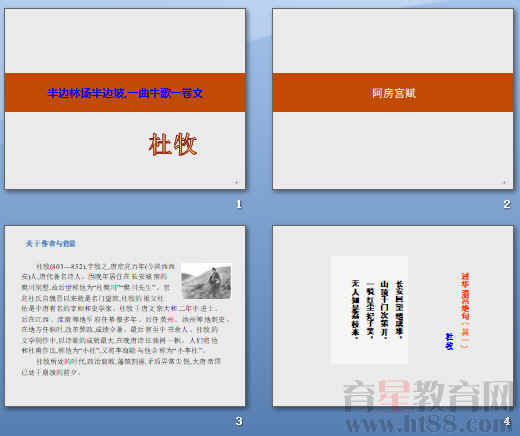Click slide number label 3
This screenshot has width=520, height=436.
tap(239, 421)
